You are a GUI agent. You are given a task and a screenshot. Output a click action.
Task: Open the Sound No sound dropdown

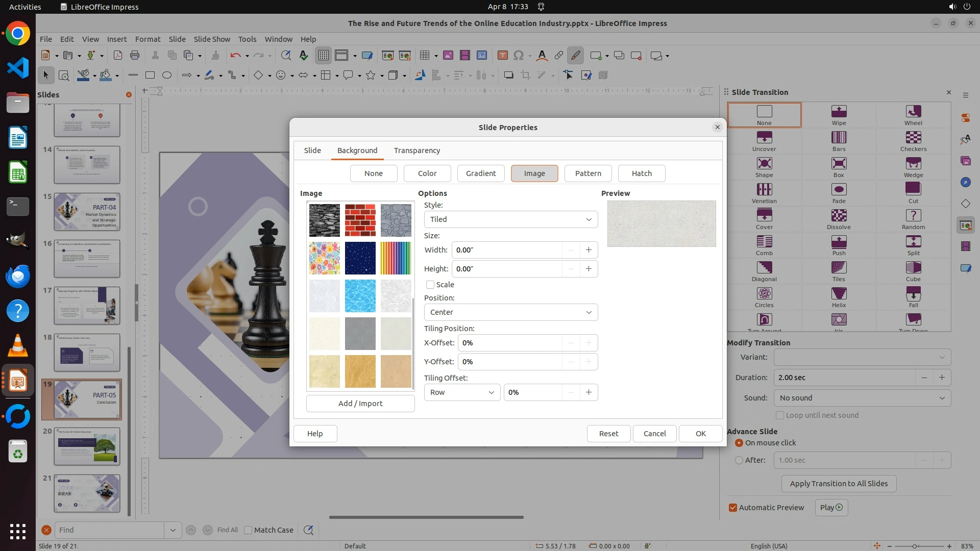[x=862, y=398]
